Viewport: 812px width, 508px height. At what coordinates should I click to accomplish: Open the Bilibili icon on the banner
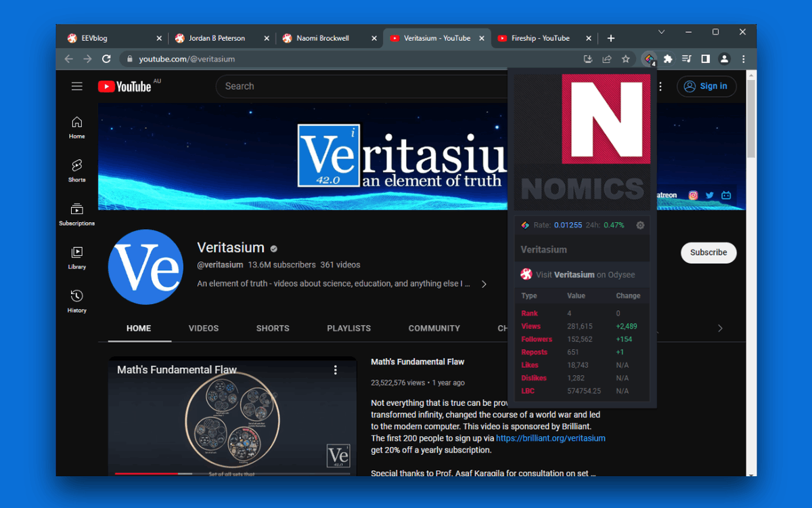726,195
